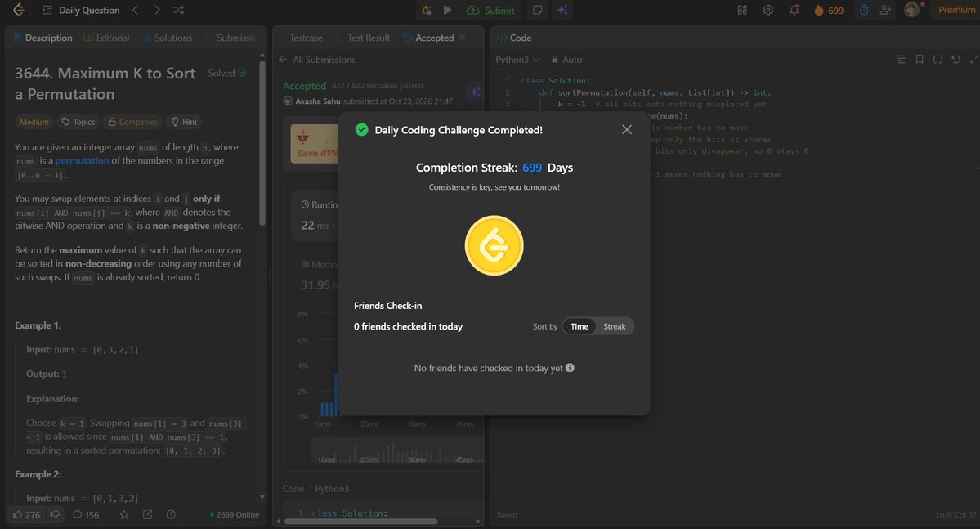Image resolution: width=980 pixels, height=529 pixels.
Task: Sort friends check-in by Time
Action: (579, 326)
